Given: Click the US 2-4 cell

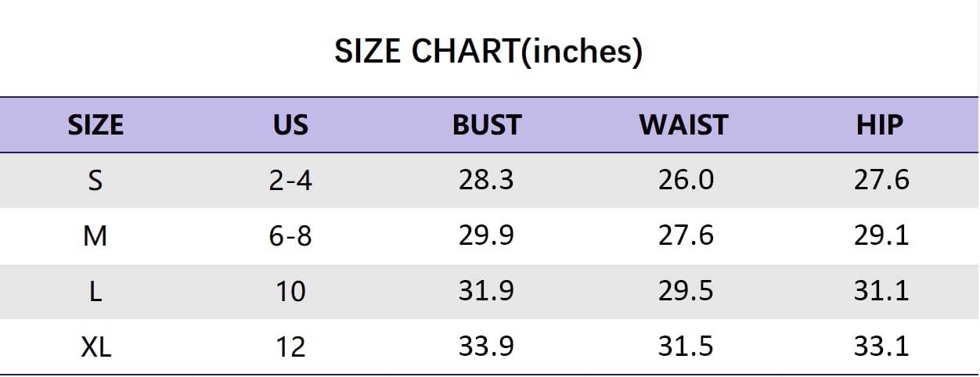Looking at the screenshot, I should 290,181.
